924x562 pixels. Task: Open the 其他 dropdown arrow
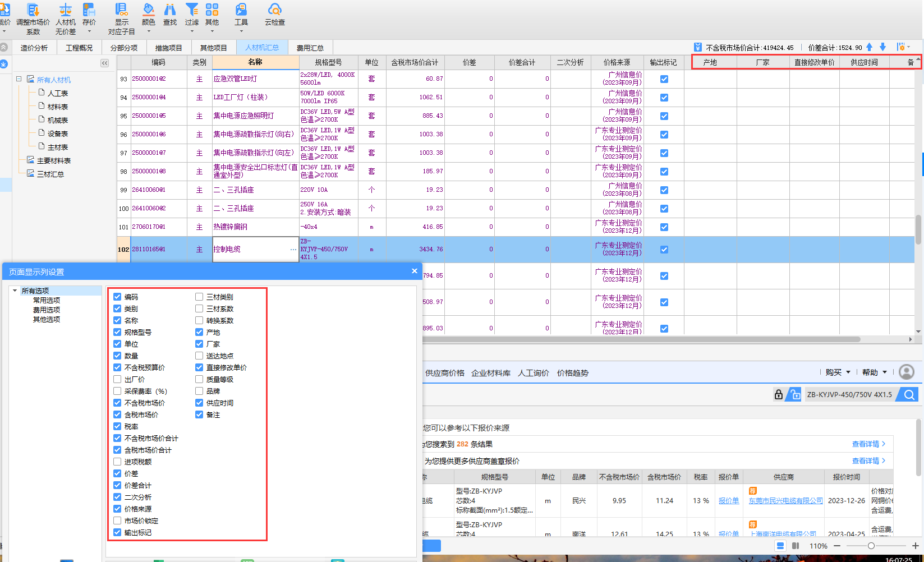212,31
